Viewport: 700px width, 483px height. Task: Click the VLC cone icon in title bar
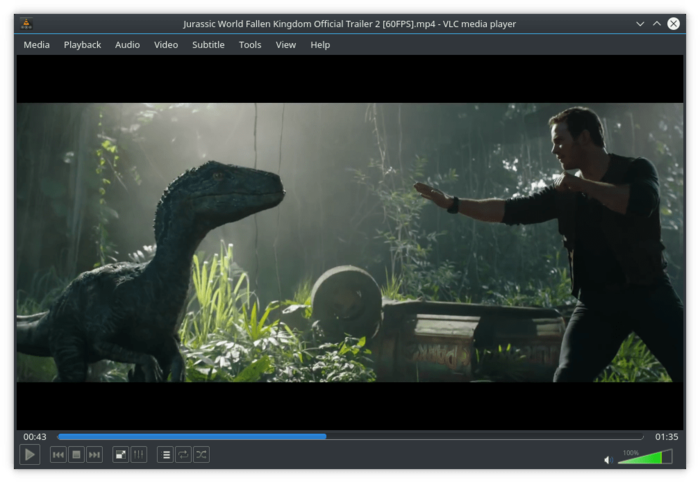[x=26, y=23]
